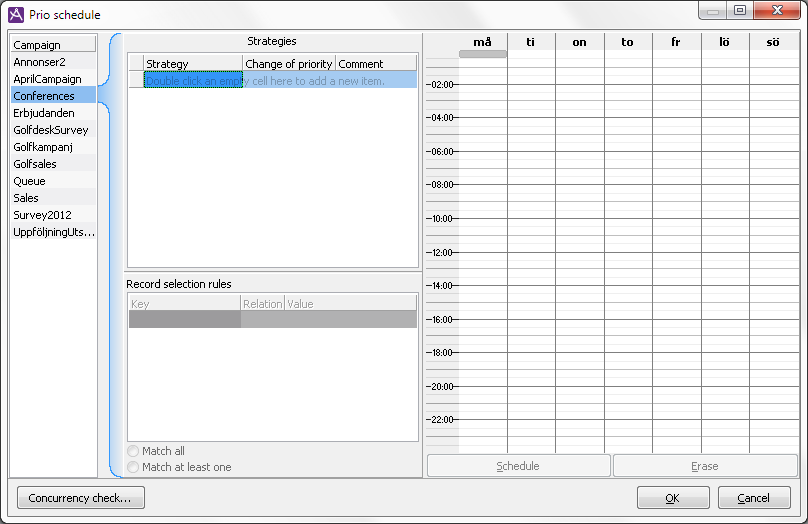Click the Key column in selection rules
Screen dimensions: 808x524
[x=184, y=303]
